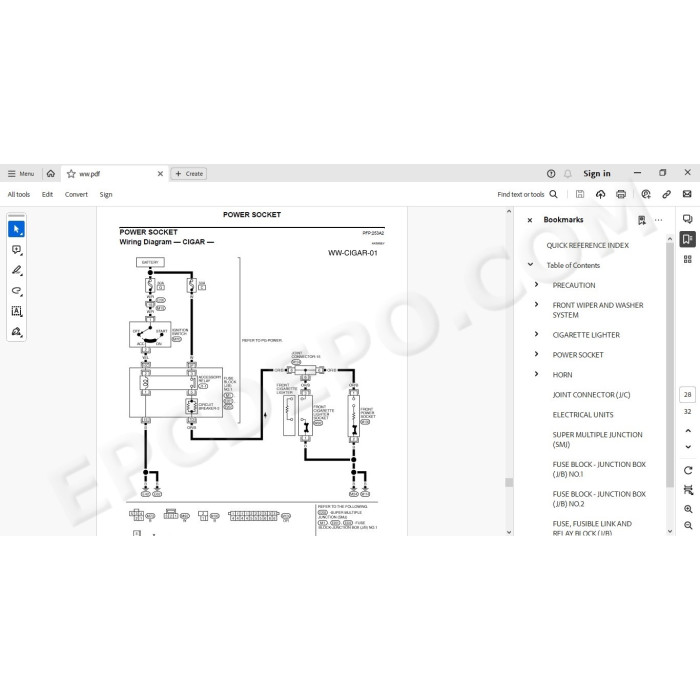Open All tools
Viewport: 700px width, 700px height.
tap(19, 194)
